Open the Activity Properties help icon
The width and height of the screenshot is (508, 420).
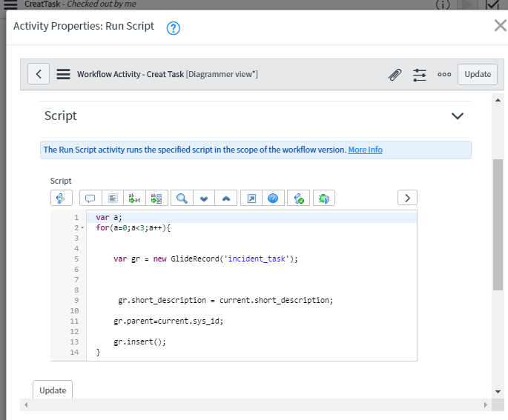[x=174, y=28]
